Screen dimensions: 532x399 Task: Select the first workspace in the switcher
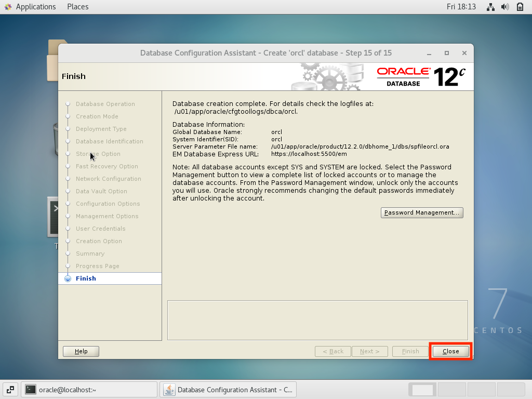[422, 390]
